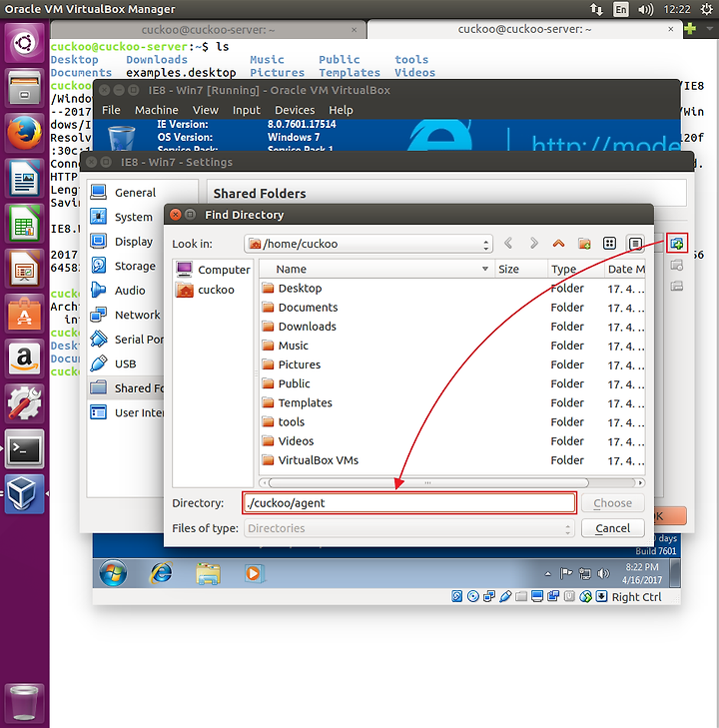Select the VirtualBox VMs folder
Viewport: 719px width, 728px height.
(318, 460)
